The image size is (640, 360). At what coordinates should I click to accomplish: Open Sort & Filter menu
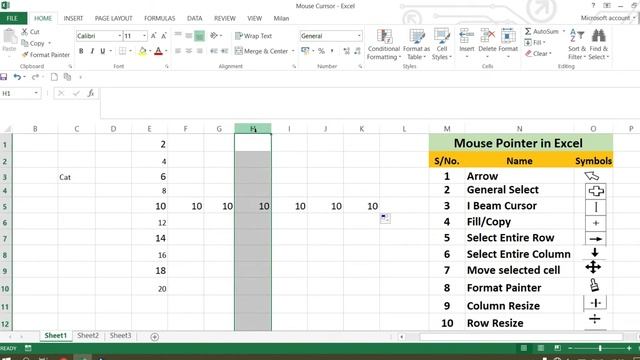[577, 44]
